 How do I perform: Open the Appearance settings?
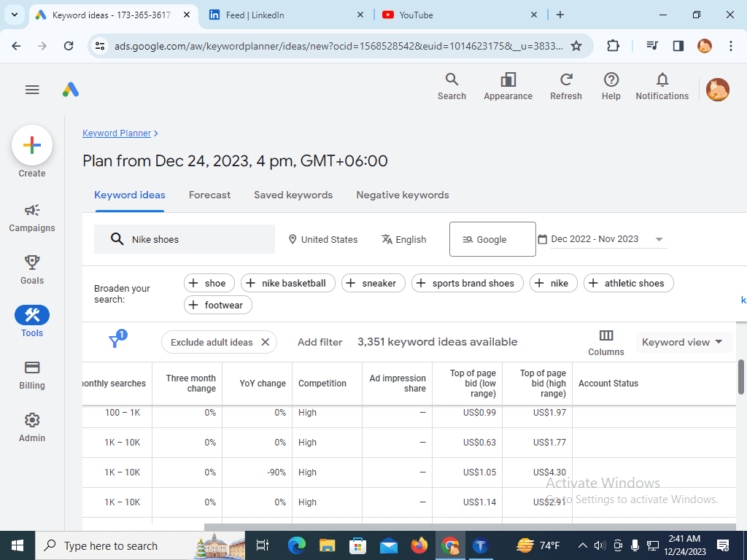pyautogui.click(x=508, y=87)
